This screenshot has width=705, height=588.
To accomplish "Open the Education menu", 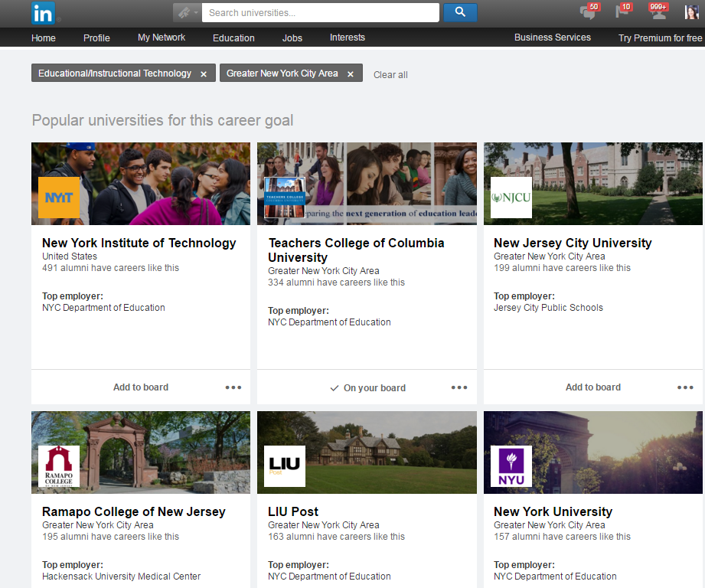I will [x=233, y=38].
